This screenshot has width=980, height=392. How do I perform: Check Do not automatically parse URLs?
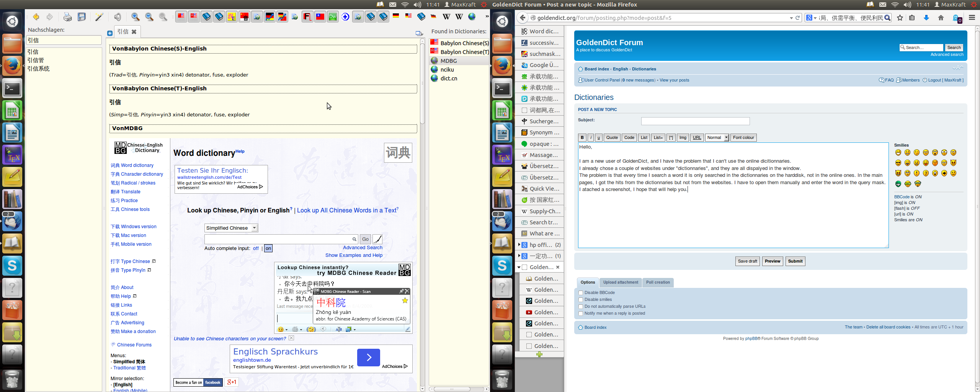pyautogui.click(x=581, y=307)
